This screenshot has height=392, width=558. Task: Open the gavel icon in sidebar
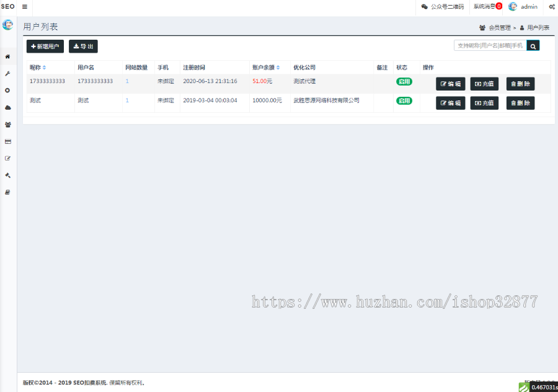[7, 175]
